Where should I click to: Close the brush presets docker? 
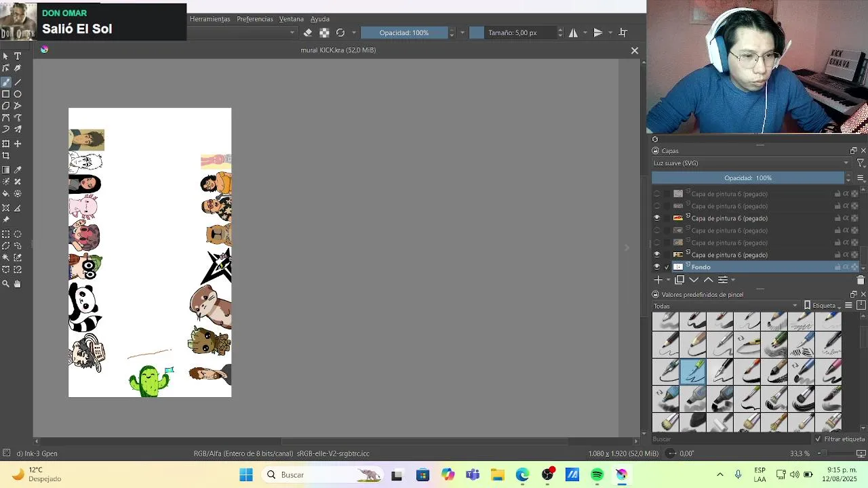(863, 294)
